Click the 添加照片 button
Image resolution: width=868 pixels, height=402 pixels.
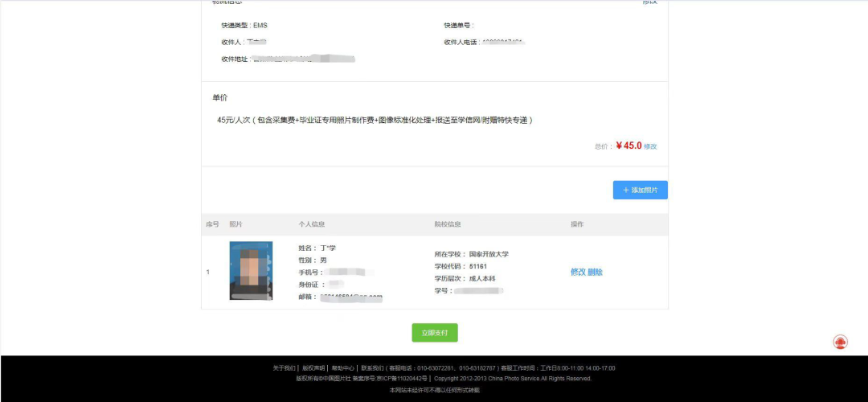(x=640, y=190)
